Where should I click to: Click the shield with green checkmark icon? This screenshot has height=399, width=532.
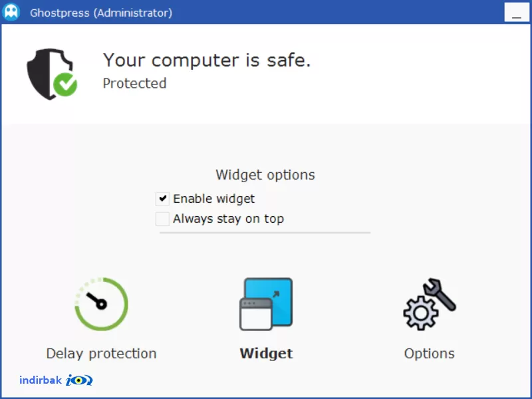pos(52,74)
